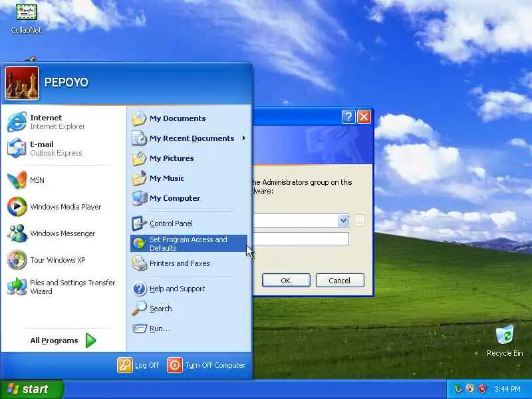Close the dialog with red X
Screen dimensions: 532x399
(x=364, y=117)
